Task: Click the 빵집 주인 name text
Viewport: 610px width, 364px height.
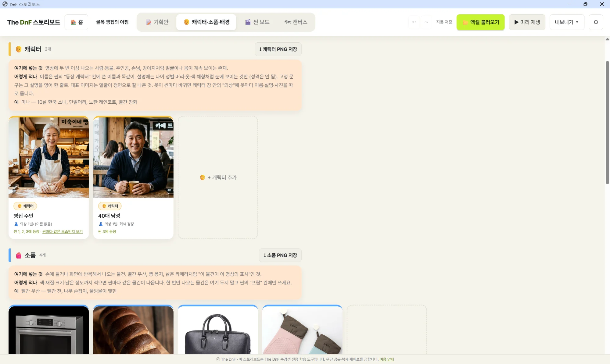Action: pos(23,216)
